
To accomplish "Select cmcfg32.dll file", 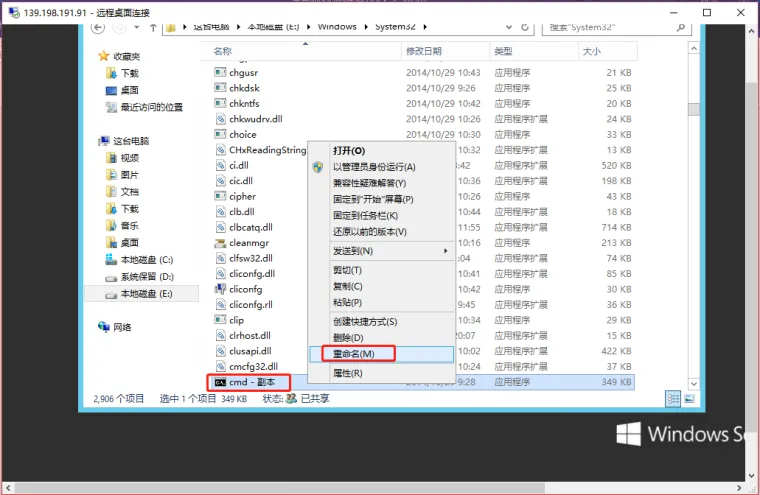I will (x=246, y=367).
